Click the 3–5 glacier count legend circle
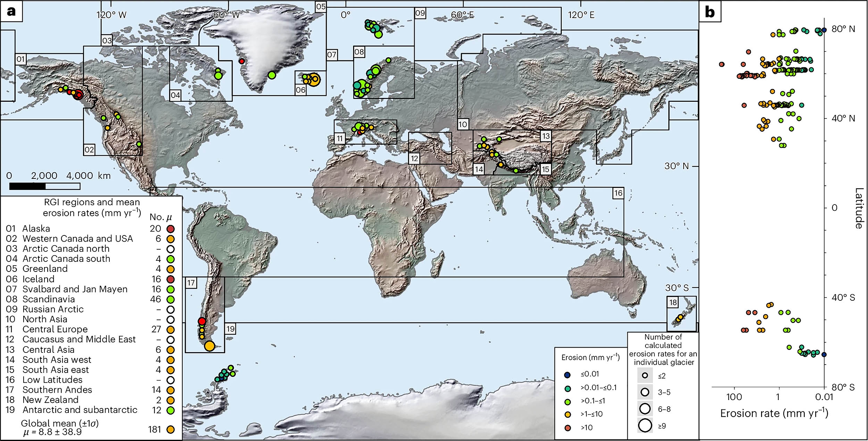Screen dimensions: 868x441 (x=645, y=392)
